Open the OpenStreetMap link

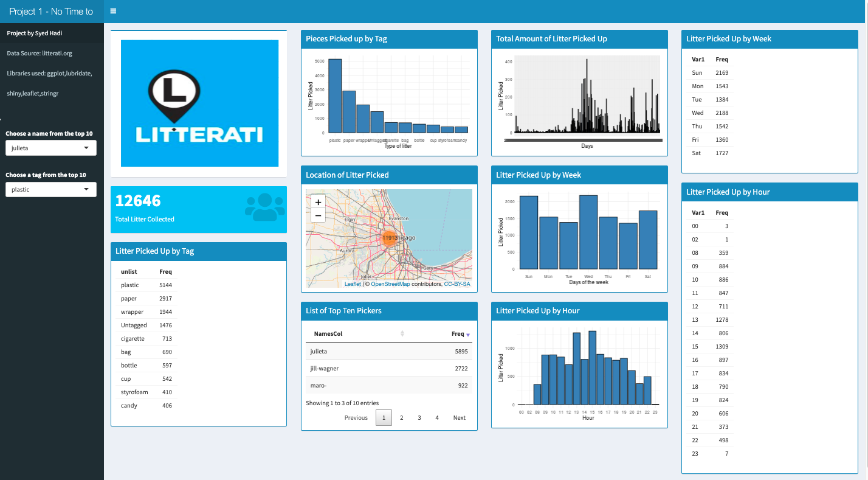tap(390, 284)
